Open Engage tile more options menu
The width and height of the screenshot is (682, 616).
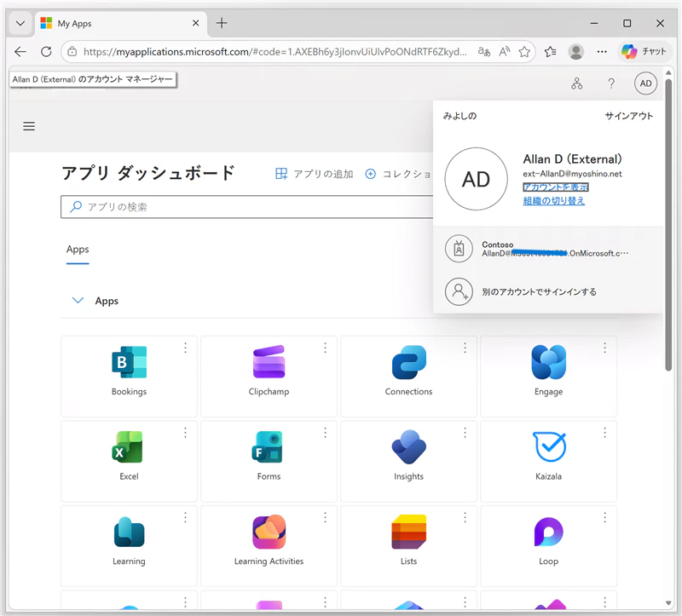604,348
